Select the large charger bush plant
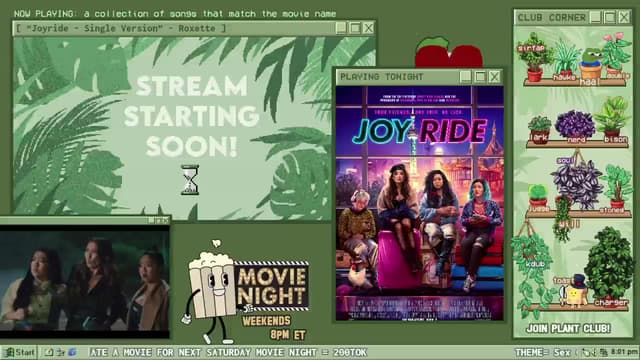The height and width of the screenshot is (360, 640). (x=609, y=266)
